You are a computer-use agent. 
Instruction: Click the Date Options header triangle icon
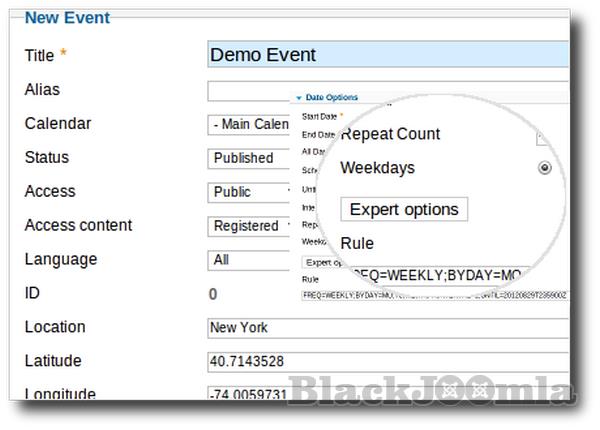pyautogui.click(x=298, y=98)
